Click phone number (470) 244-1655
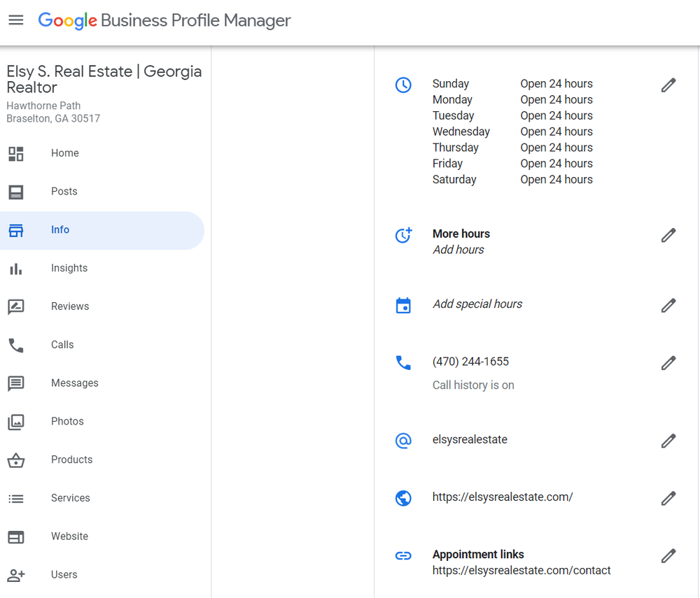This screenshot has width=700, height=598. (x=470, y=362)
